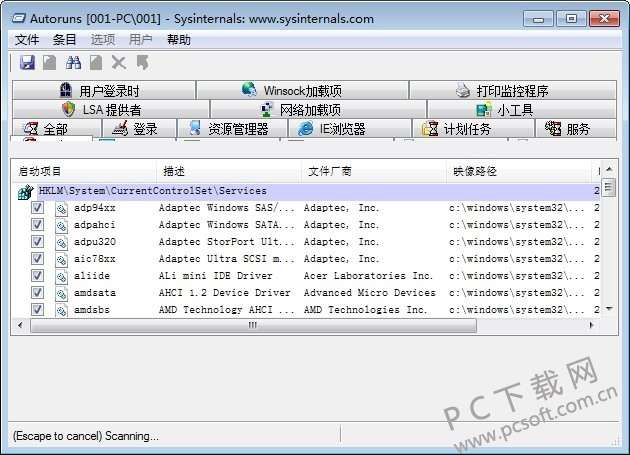This screenshot has width=630, height=455.
Task: Disable the adpu320 entry checkbox
Action: [x=37, y=242]
